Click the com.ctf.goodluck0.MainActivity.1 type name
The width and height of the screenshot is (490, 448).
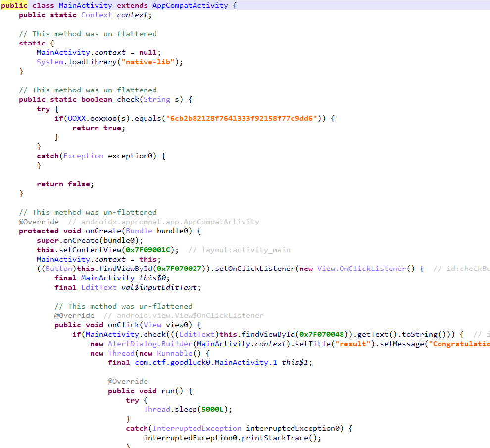click(x=206, y=362)
